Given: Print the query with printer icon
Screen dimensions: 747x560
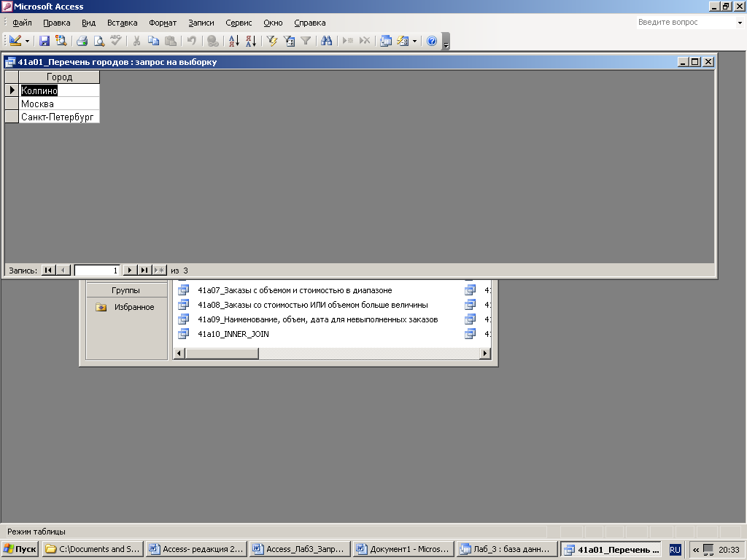Looking at the screenshot, I should tap(82, 41).
